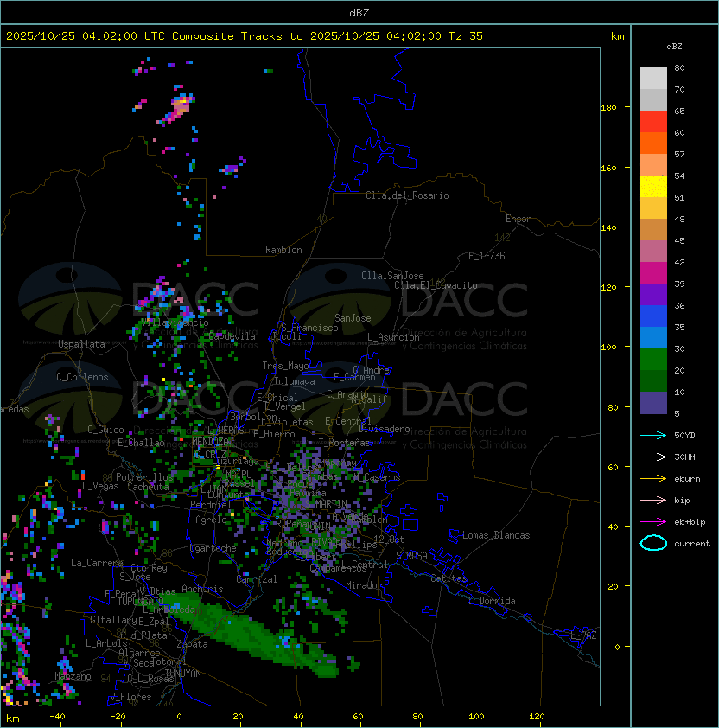Viewport: 719px width, 728px height.
Task: Click the 'Clla.del_Rosario' map label
Action: coord(407,195)
